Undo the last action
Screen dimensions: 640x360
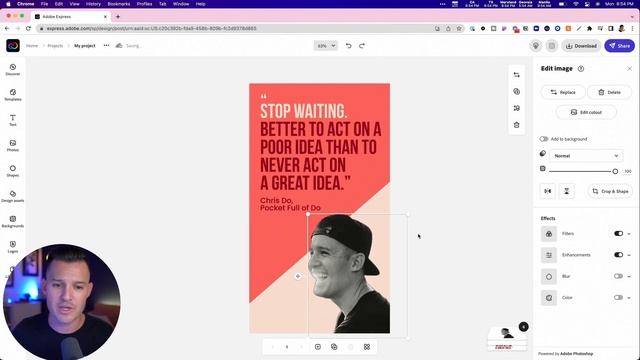[x=348, y=46]
